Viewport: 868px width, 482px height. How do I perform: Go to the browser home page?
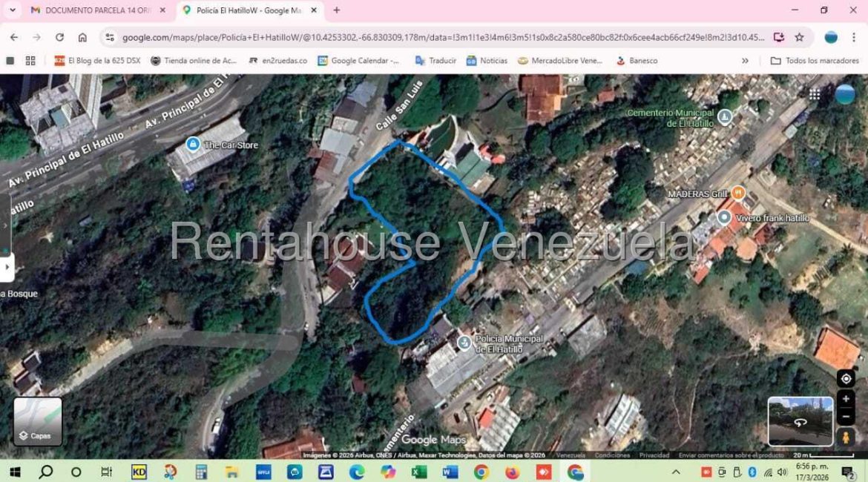(82, 37)
